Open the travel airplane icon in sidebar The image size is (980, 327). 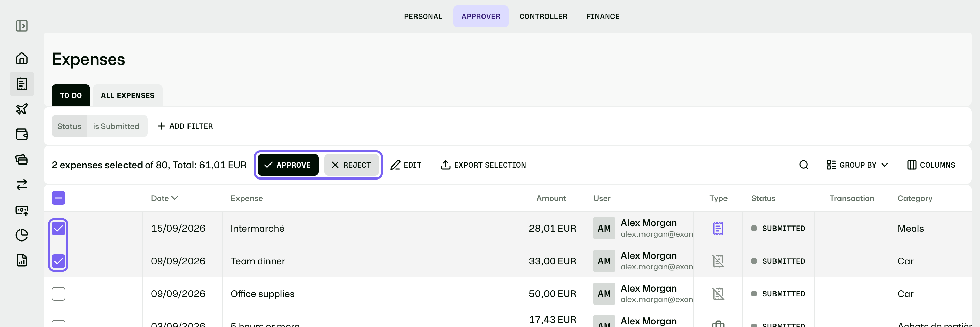22,109
